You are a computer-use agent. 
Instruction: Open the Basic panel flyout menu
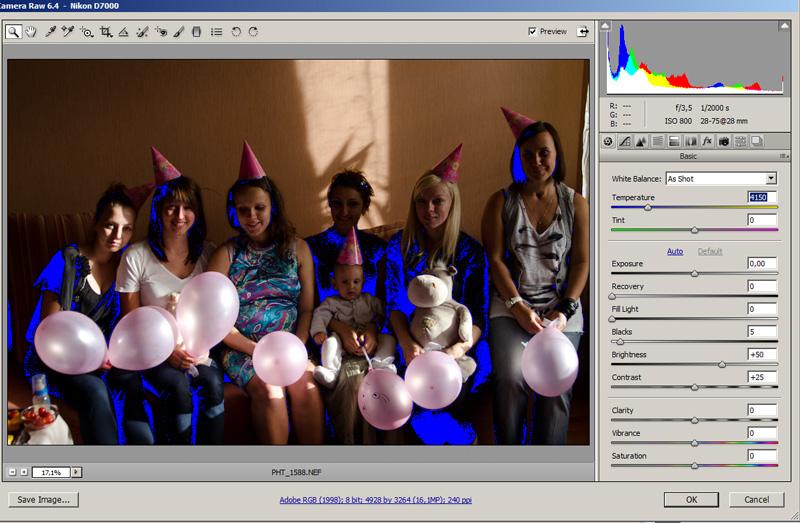pos(783,156)
